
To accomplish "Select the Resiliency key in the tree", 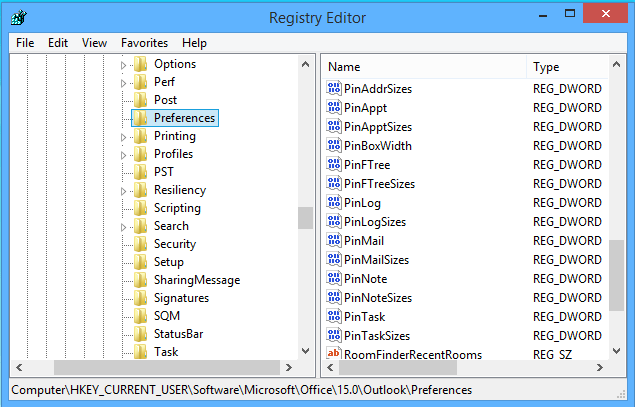I will pyautogui.click(x=180, y=190).
